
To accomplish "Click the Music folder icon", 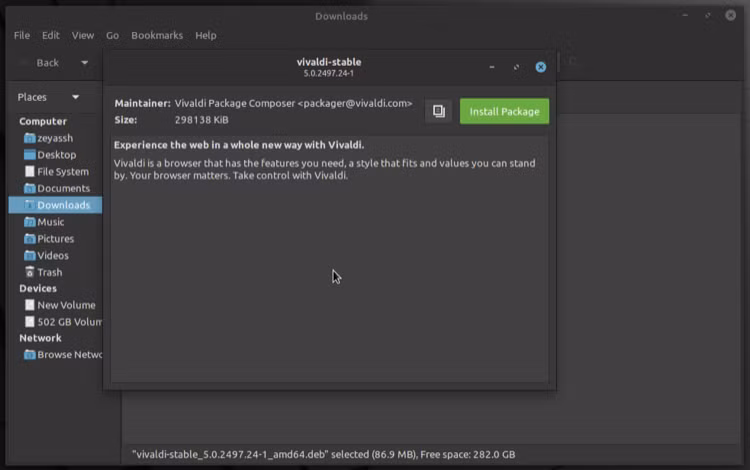I will pyautogui.click(x=30, y=222).
